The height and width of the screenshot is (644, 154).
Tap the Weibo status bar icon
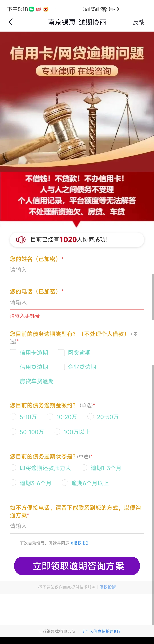click(46, 9)
